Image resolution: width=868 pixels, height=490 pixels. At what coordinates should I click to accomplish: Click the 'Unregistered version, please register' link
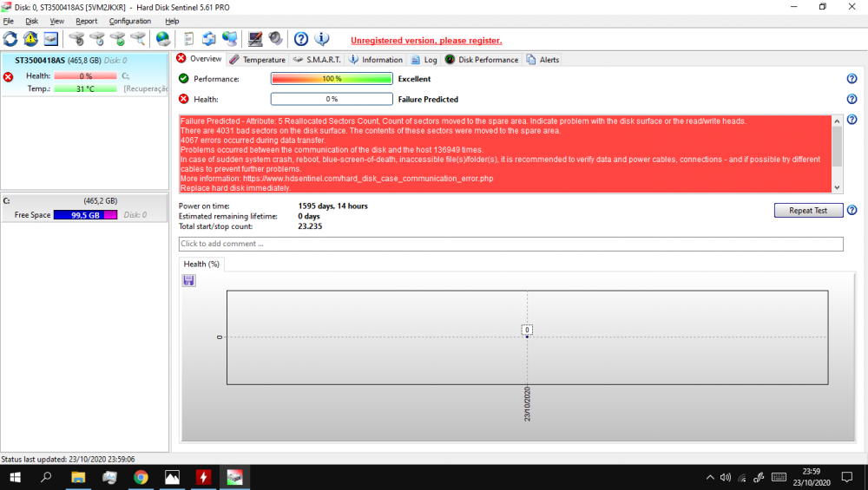[x=426, y=41]
